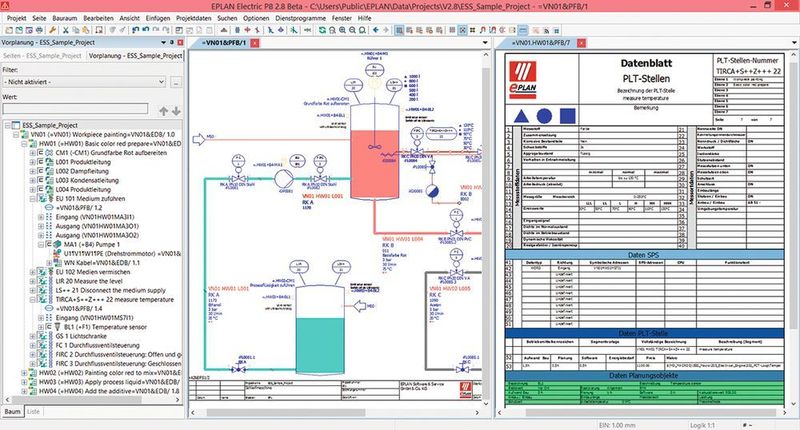Collapse the VN01 Workpiece painting node

(x=16, y=135)
